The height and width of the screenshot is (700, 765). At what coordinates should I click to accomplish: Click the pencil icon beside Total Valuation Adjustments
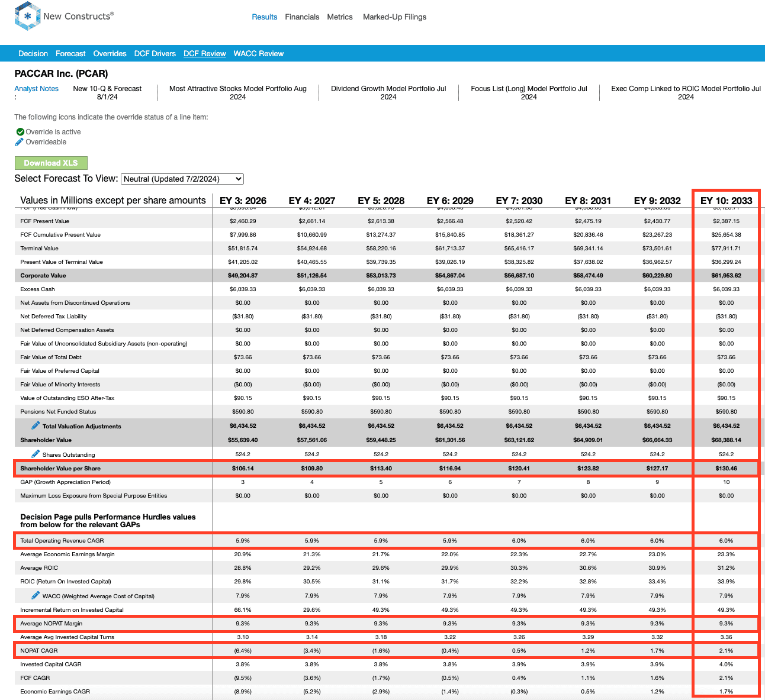(x=36, y=425)
